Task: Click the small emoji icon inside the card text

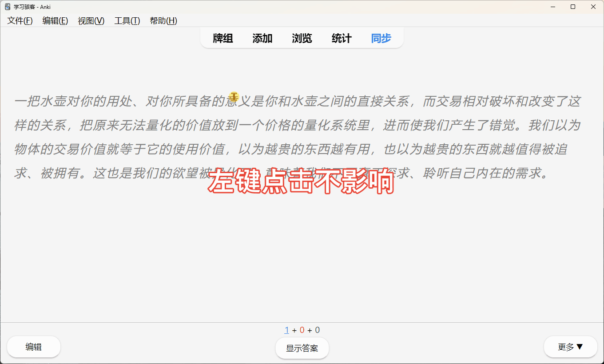Action: click(234, 97)
